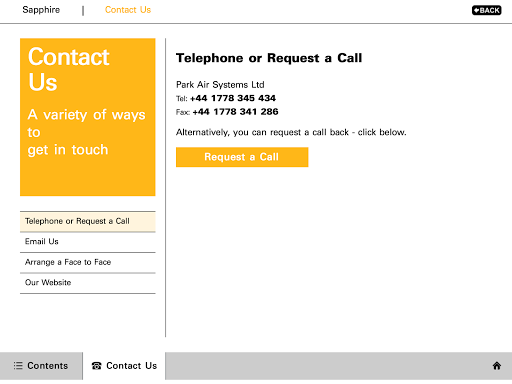The width and height of the screenshot is (512, 384).
Task: Select the Contact Us bottom tab
Action: tap(124, 366)
